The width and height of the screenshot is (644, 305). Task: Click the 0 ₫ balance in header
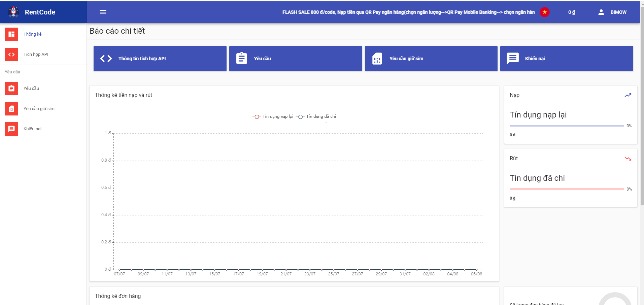pos(572,12)
